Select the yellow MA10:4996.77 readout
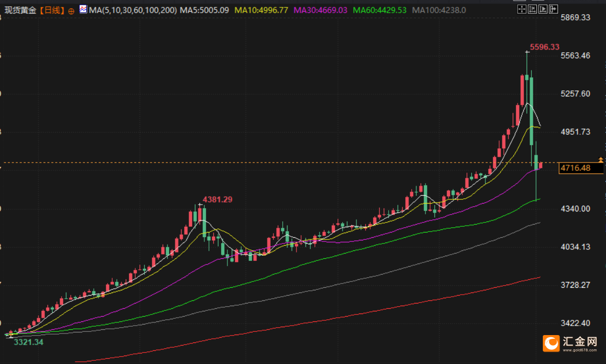606x364 pixels. [261, 10]
